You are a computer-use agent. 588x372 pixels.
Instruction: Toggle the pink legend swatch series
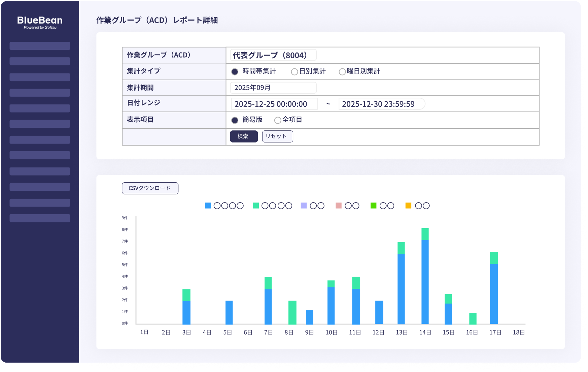339,206
